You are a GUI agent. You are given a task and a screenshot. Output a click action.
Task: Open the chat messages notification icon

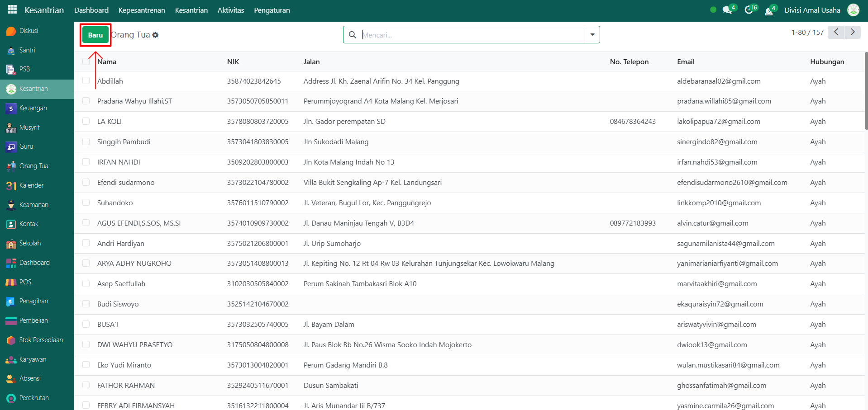[x=727, y=10]
